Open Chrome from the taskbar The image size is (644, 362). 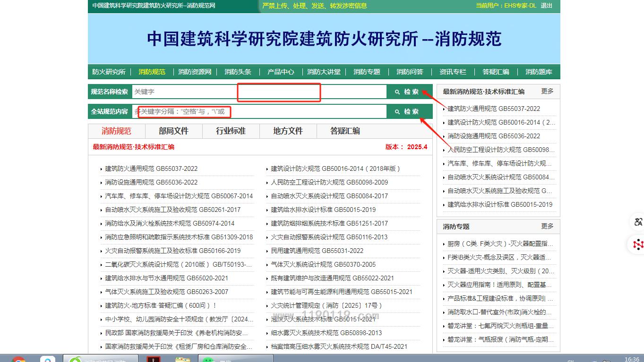click(18, 360)
